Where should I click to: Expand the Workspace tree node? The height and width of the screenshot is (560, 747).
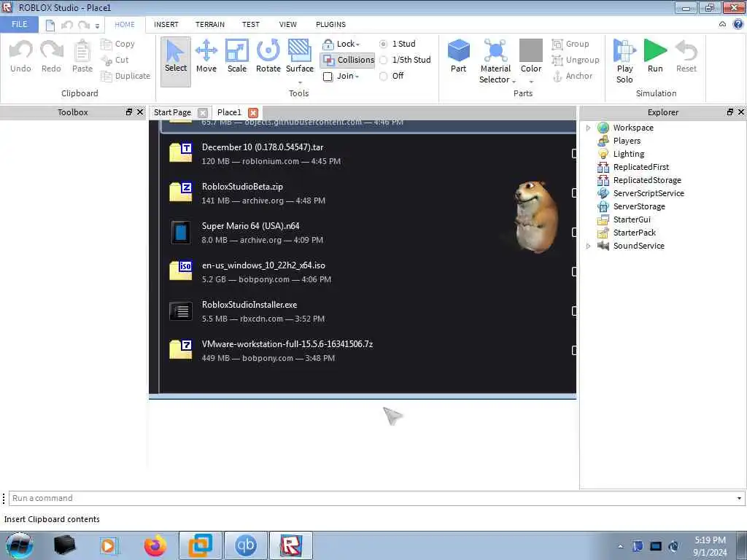click(x=589, y=128)
